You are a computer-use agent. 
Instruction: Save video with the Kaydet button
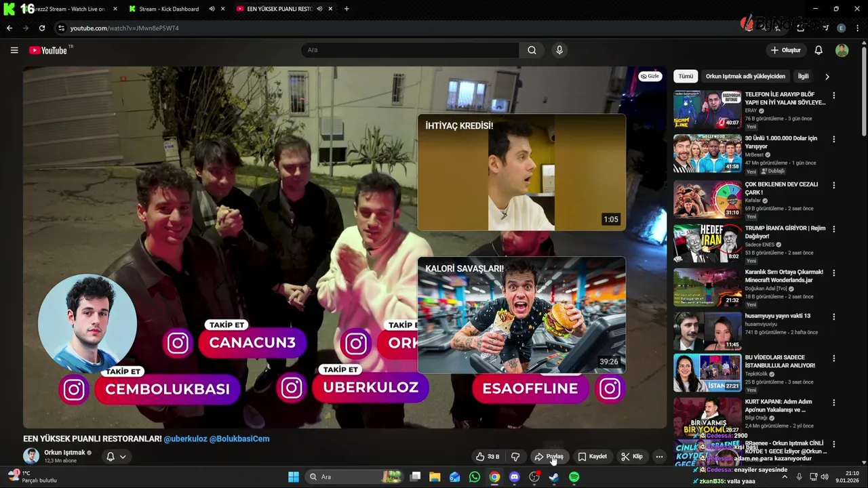point(592,457)
